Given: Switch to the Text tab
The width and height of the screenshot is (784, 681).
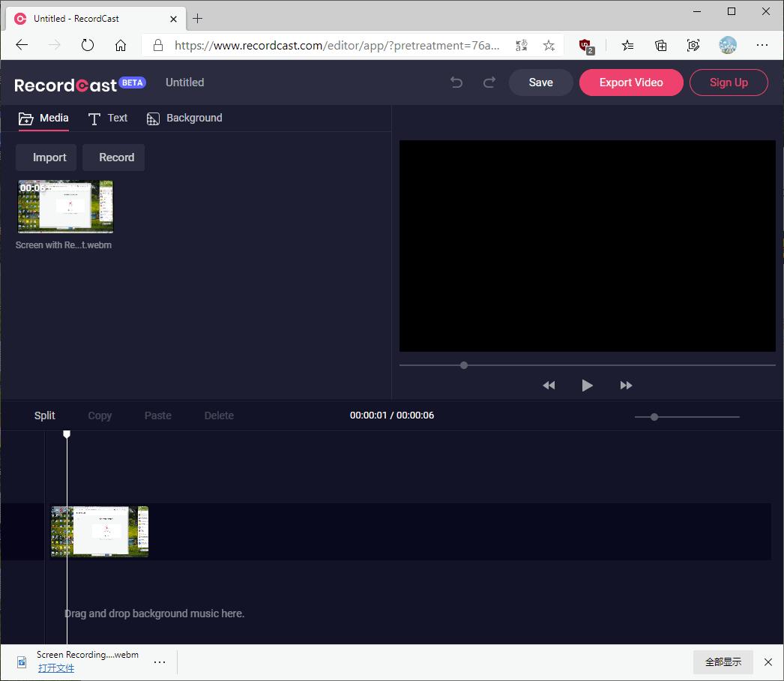Looking at the screenshot, I should click(108, 118).
